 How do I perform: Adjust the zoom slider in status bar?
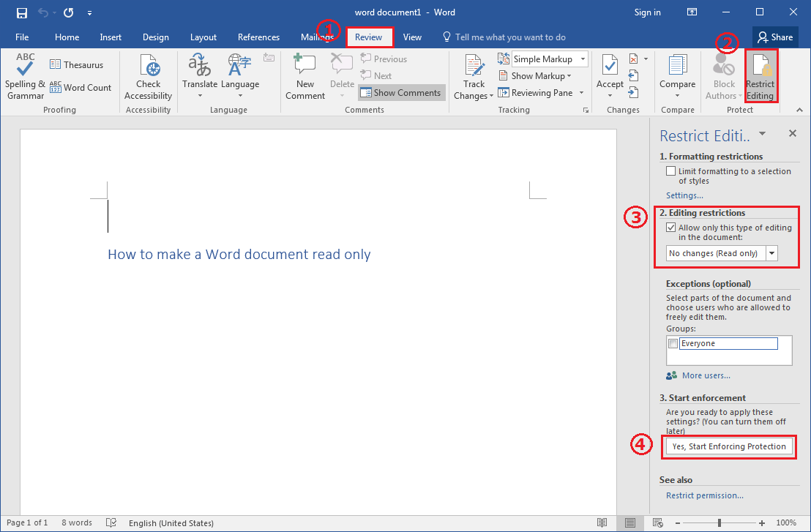[720, 523]
